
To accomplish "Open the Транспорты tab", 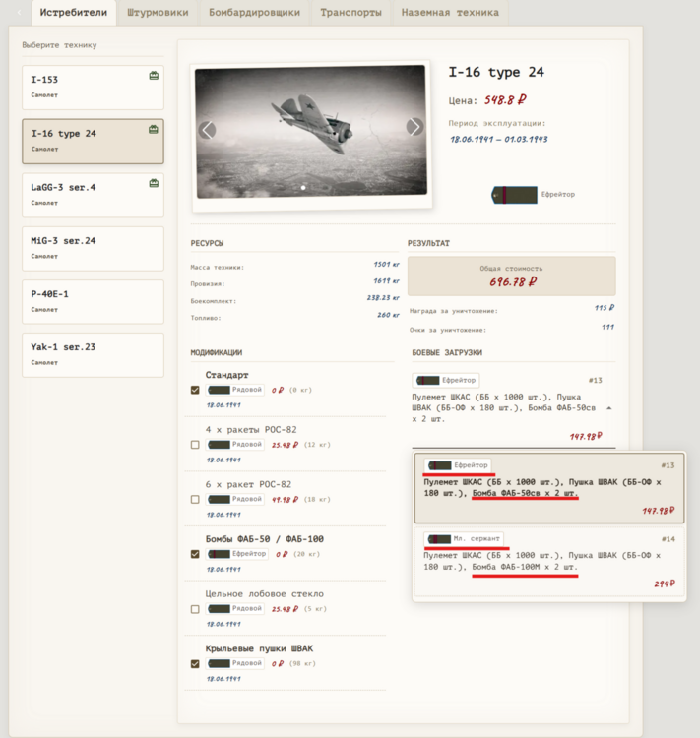I will 350,12.
